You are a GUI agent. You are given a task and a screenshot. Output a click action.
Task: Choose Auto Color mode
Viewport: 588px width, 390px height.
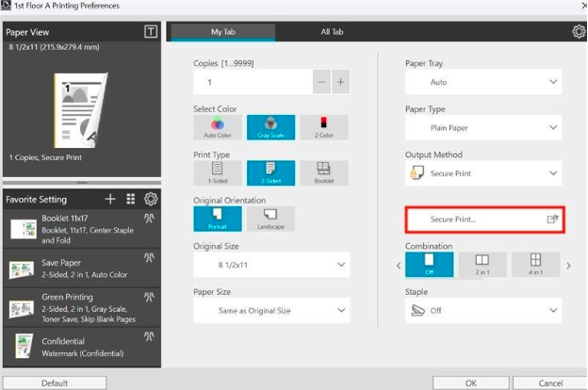218,127
